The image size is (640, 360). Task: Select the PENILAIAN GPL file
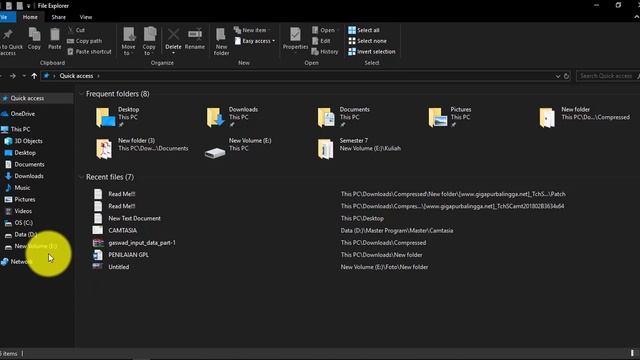[x=128, y=255]
